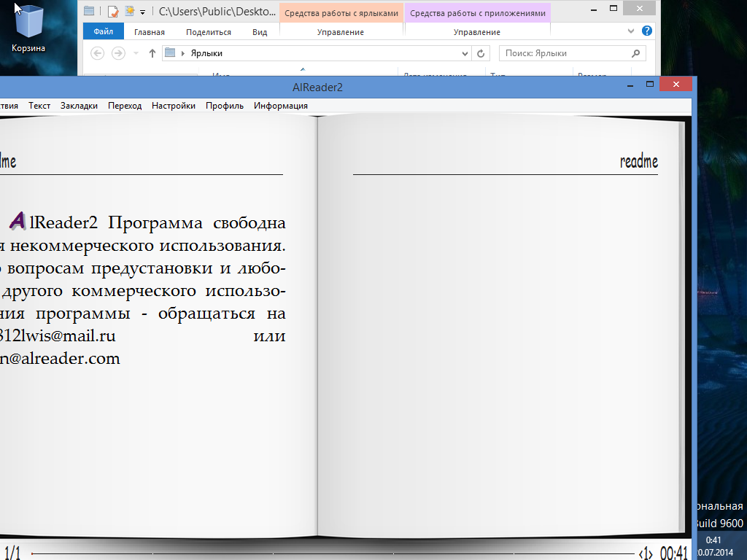Open the Настройки menu in AlReader2

tap(174, 106)
